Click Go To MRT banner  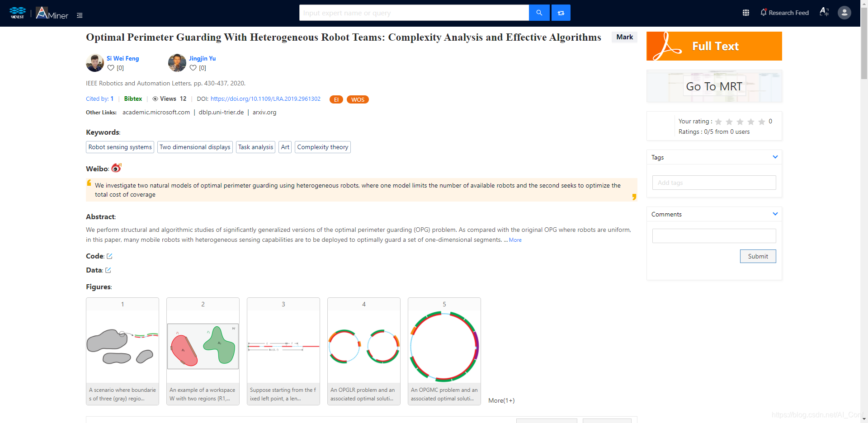point(714,86)
